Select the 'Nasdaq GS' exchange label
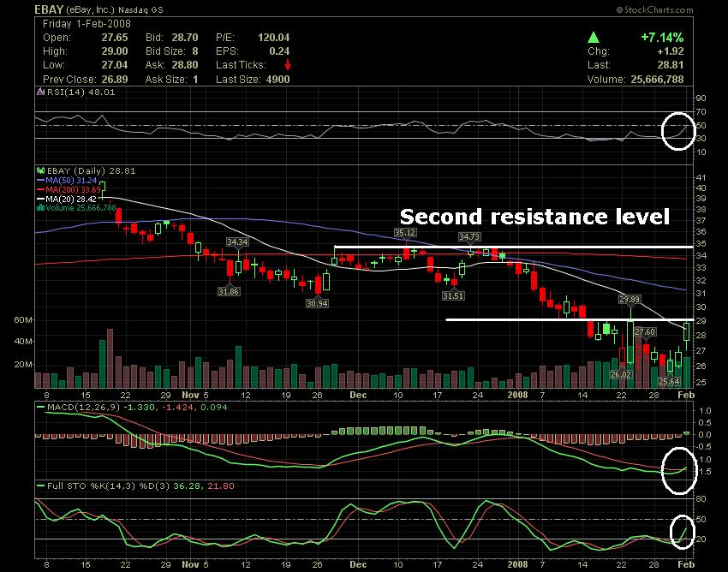The image size is (728, 572). click(x=140, y=9)
